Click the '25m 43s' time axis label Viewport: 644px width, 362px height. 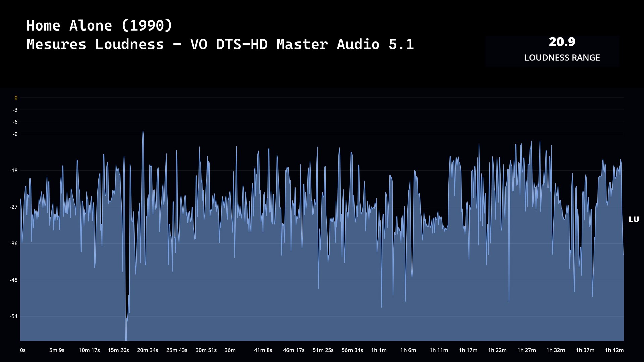coord(177,350)
